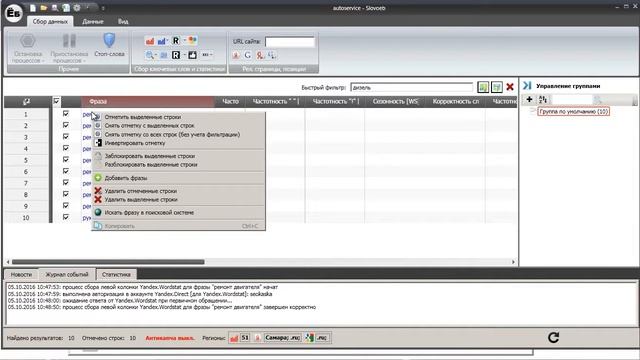The width and height of the screenshot is (640, 360).
Task: Click the Google G relevant pages icon
Action: click(x=248, y=55)
